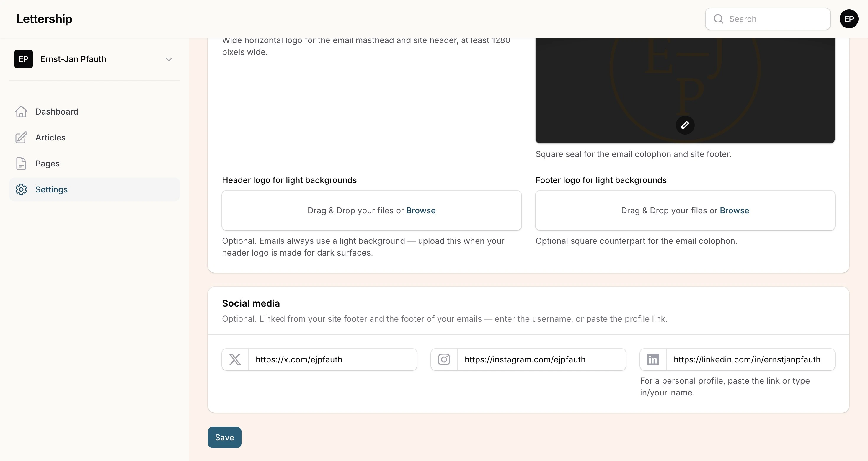
Task: Click the Instagram icon
Action: tap(444, 359)
